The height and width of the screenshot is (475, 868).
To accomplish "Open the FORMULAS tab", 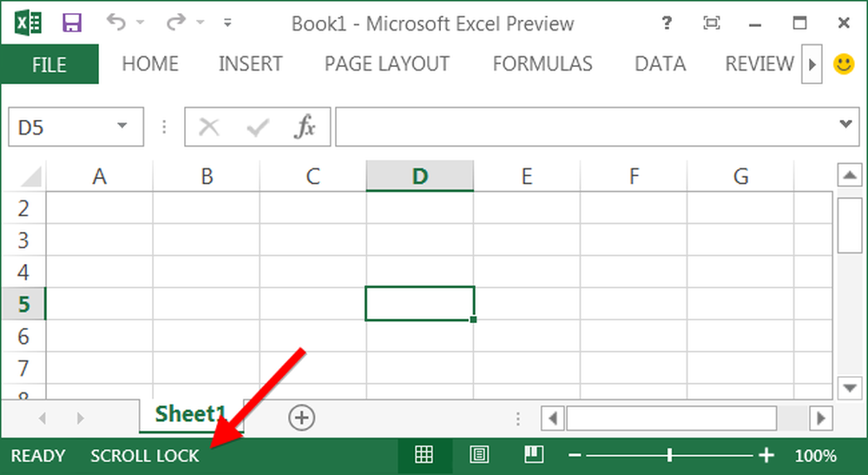I will [542, 63].
